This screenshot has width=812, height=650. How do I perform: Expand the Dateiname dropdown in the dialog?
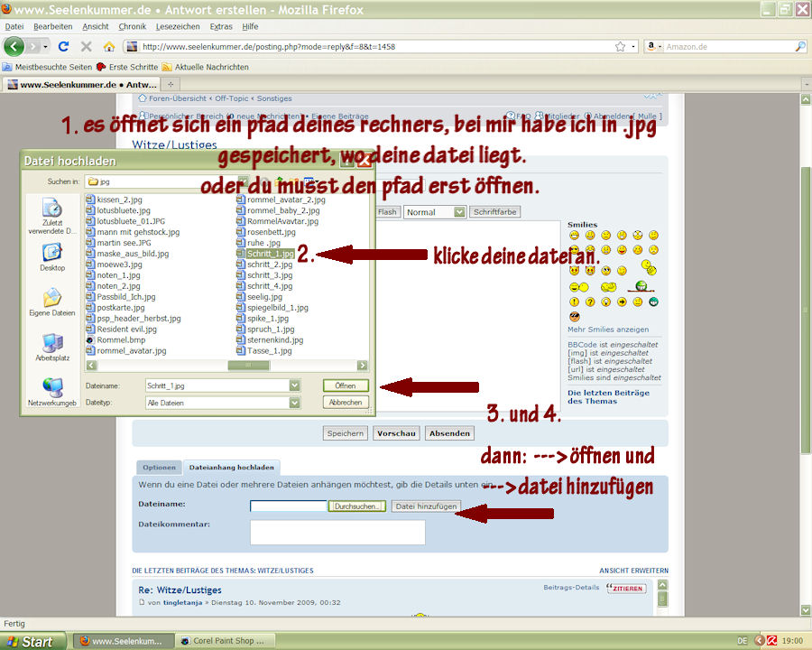coord(294,385)
